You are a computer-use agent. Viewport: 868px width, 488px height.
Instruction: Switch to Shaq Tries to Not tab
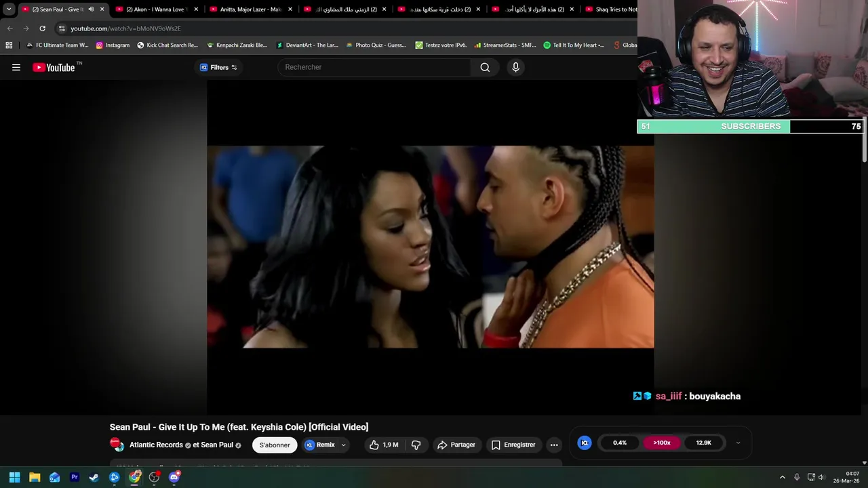(610, 9)
